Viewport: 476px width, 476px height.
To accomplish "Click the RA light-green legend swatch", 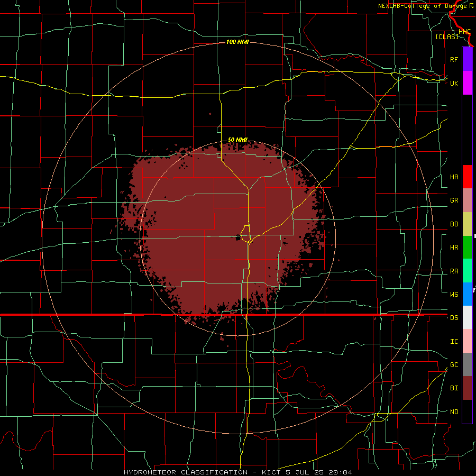I will click(467, 271).
